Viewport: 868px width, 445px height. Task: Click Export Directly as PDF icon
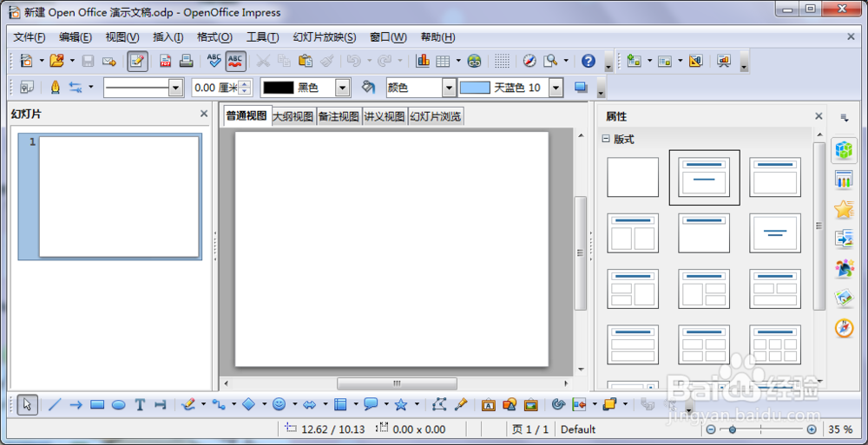click(166, 61)
